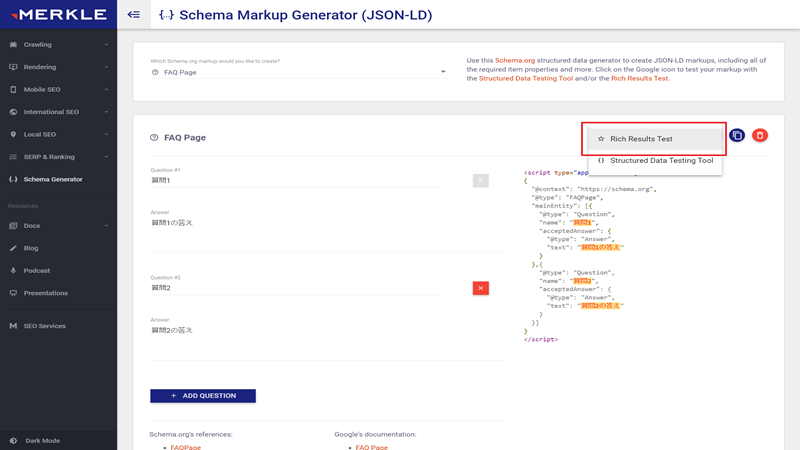The width and height of the screenshot is (800, 450).
Task: Click the generated closing </script> tag text
Action: coord(541,339)
